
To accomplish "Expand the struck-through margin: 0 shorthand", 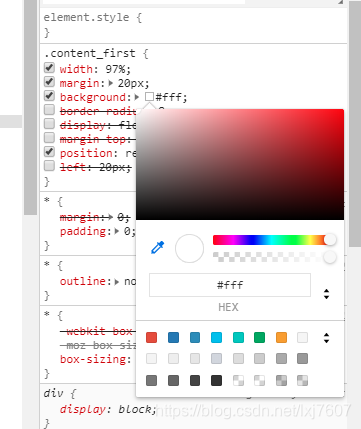I will pyautogui.click(x=111, y=217).
